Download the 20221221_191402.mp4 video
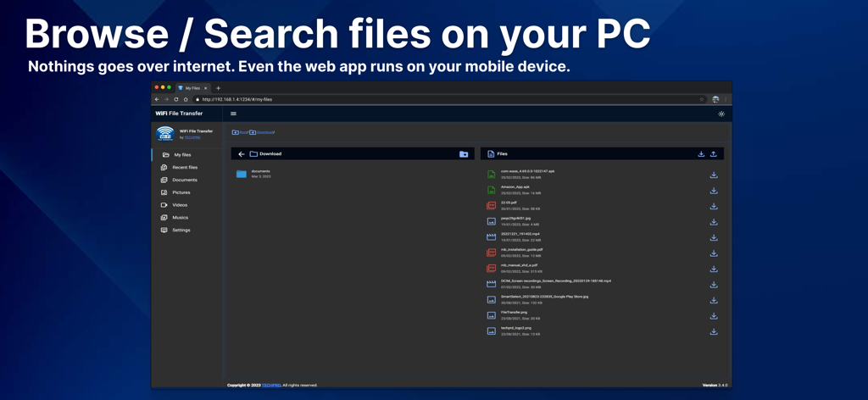Screen dimensions: 868x400 pyautogui.click(x=714, y=237)
